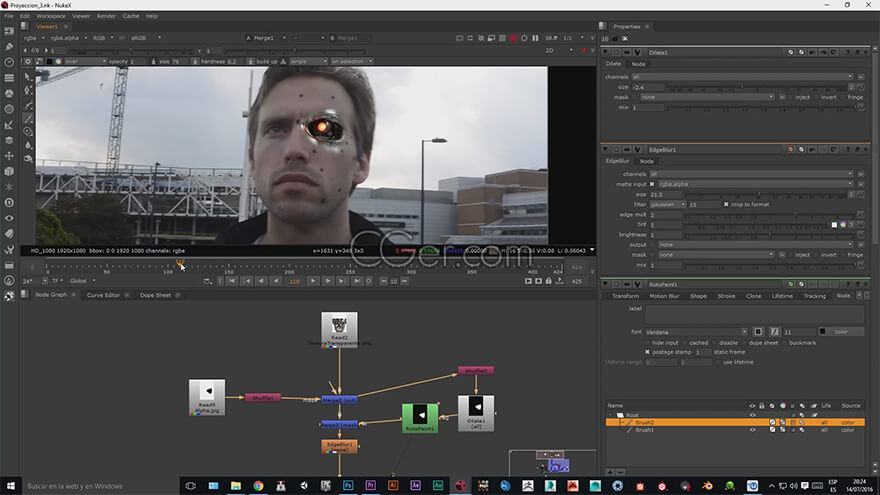Viewport: 880px width, 495px height.
Task: Open the Filter nodes icon in left toolbar
Action: (9, 109)
